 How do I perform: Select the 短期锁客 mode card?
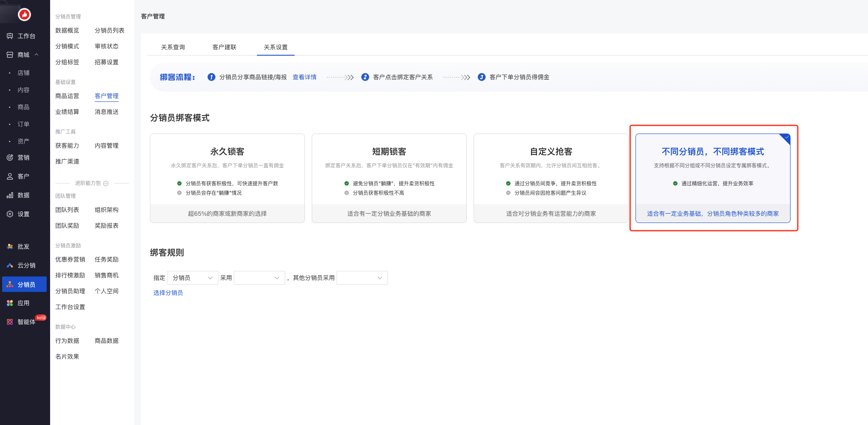[389, 178]
